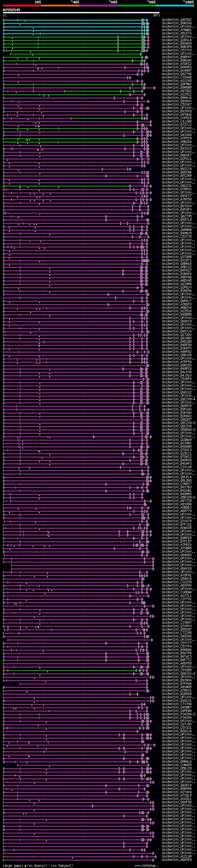Select label UniRef100_Q6Z796
This screenshot has height=868, width=197.
click(177, 74)
